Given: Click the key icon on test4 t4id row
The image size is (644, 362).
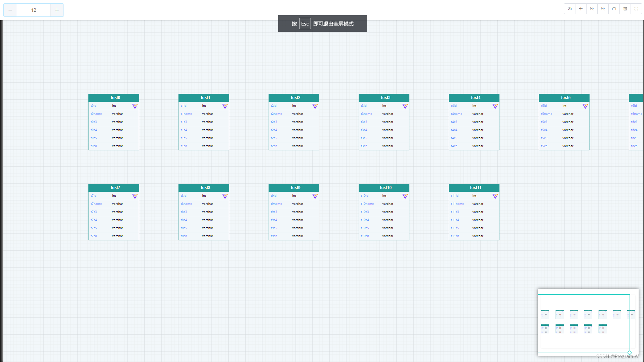Looking at the screenshot, I should [x=495, y=106].
